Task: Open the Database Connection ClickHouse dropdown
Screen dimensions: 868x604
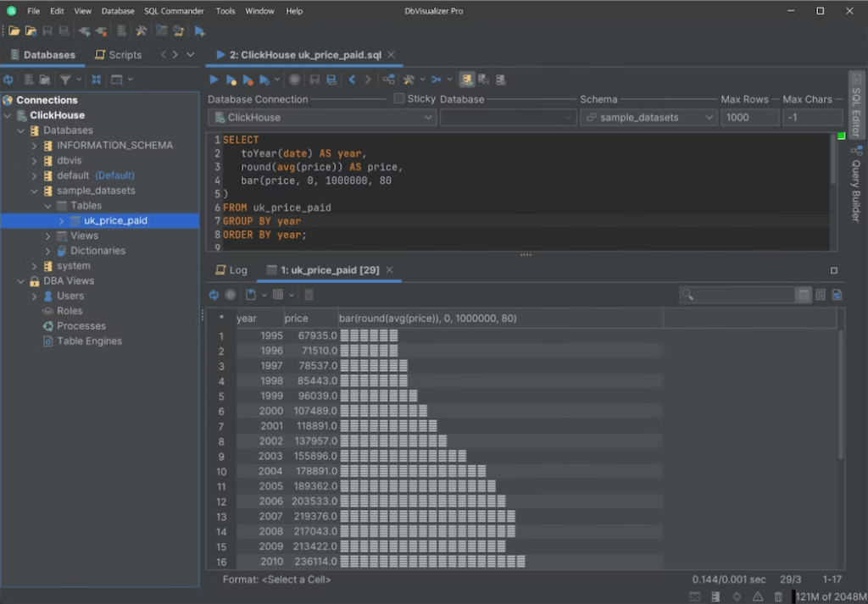Action: click(x=322, y=118)
